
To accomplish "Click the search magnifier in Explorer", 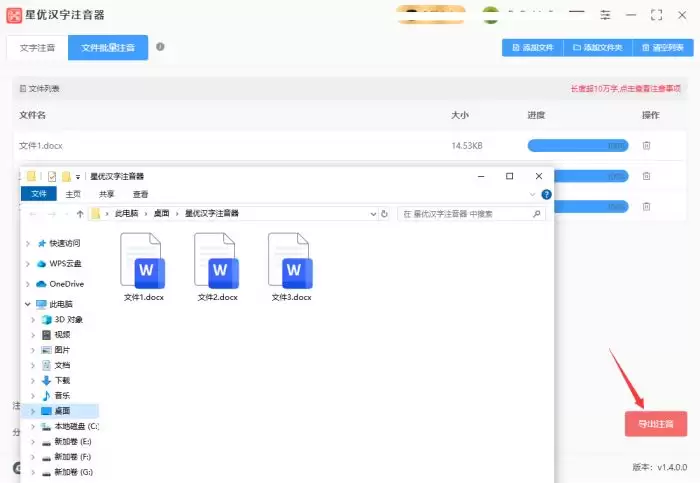I will click(x=537, y=214).
